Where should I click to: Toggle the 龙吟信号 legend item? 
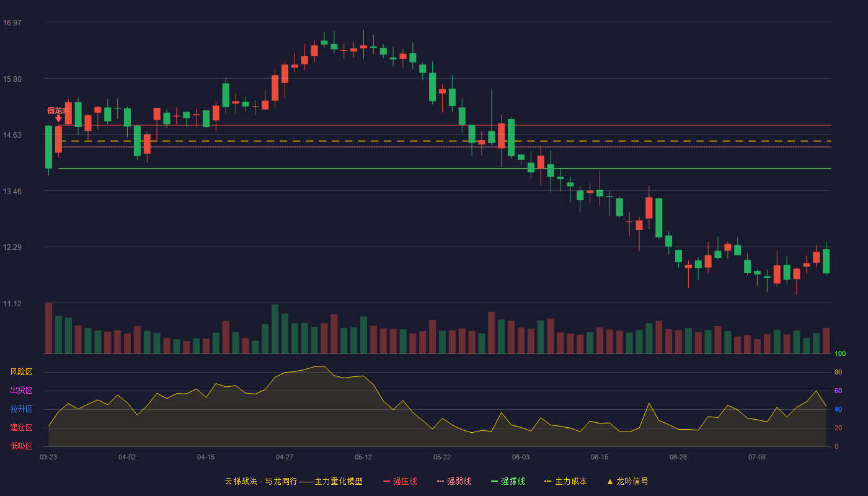(627, 481)
